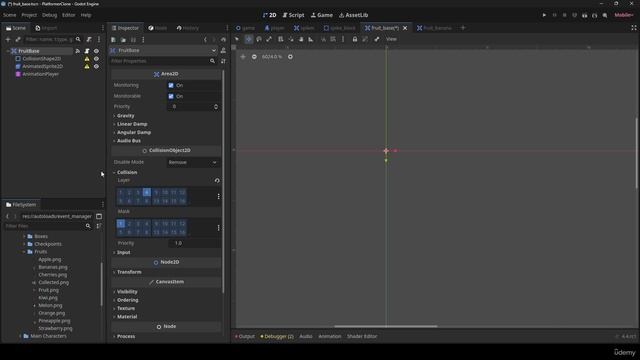Toggle Monitorable checkbox
The height and width of the screenshot is (360, 640).
click(171, 96)
